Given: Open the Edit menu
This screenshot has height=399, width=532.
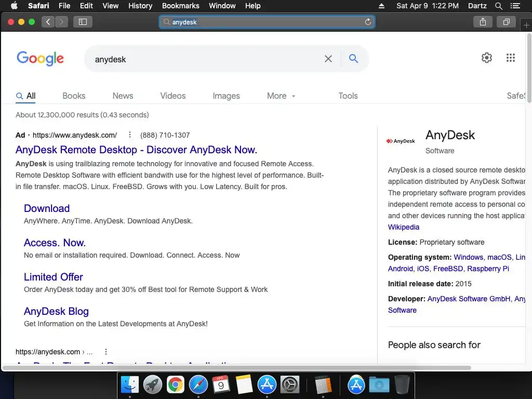Looking at the screenshot, I should tap(86, 6).
